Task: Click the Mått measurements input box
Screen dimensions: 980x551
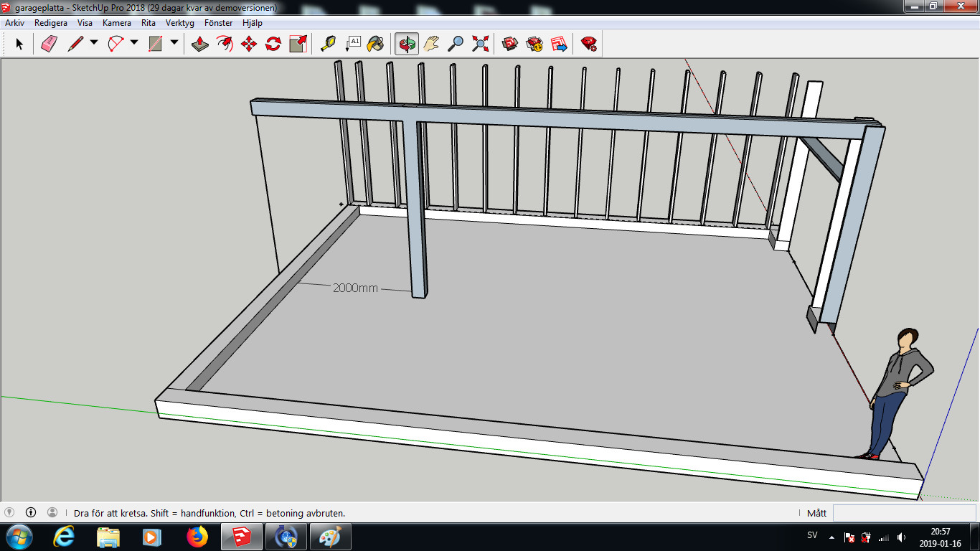Action: pyautogui.click(x=903, y=513)
